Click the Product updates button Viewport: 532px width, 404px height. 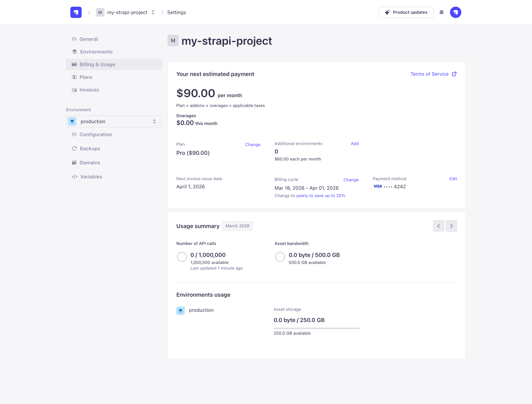406,12
